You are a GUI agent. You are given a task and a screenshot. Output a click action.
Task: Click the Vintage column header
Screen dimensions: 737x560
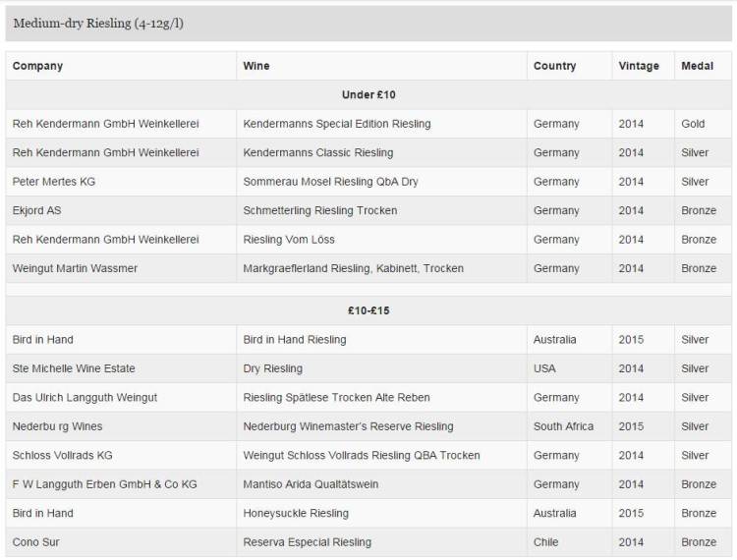[639, 66]
